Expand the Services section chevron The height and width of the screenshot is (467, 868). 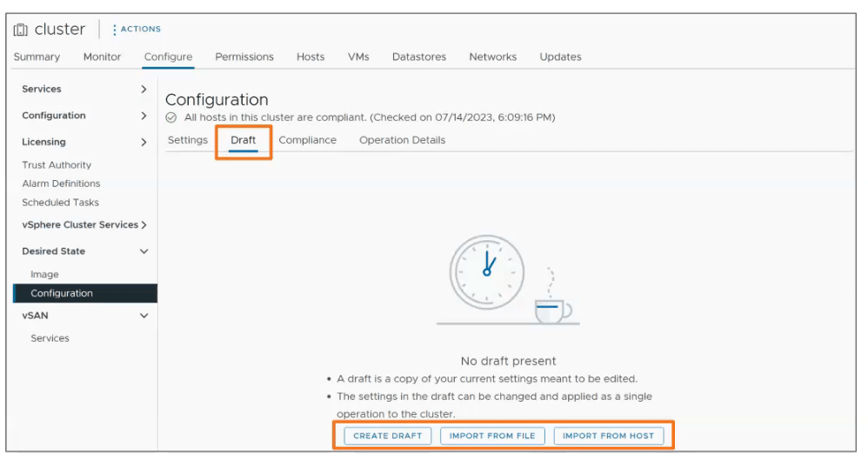coord(144,90)
